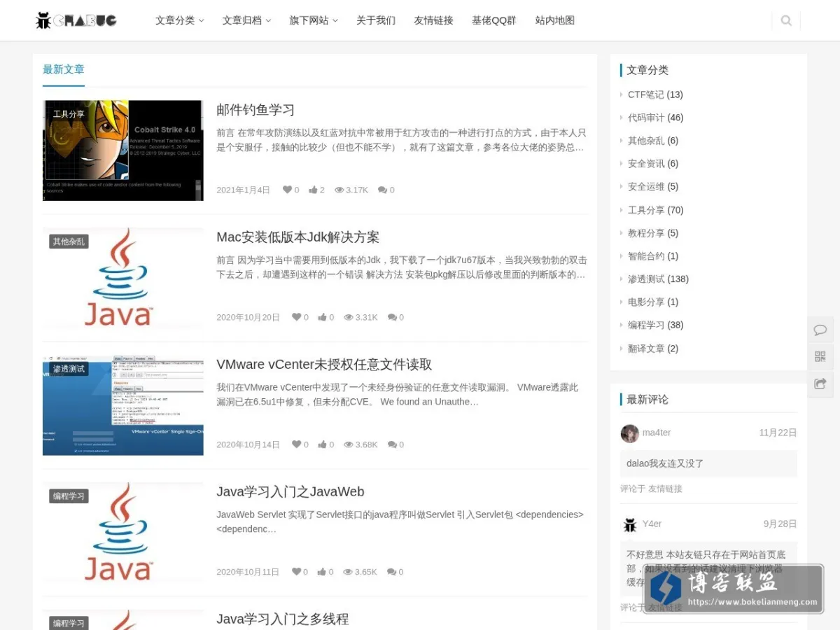
Task: Open the 安全运维 category
Action: [645, 186]
